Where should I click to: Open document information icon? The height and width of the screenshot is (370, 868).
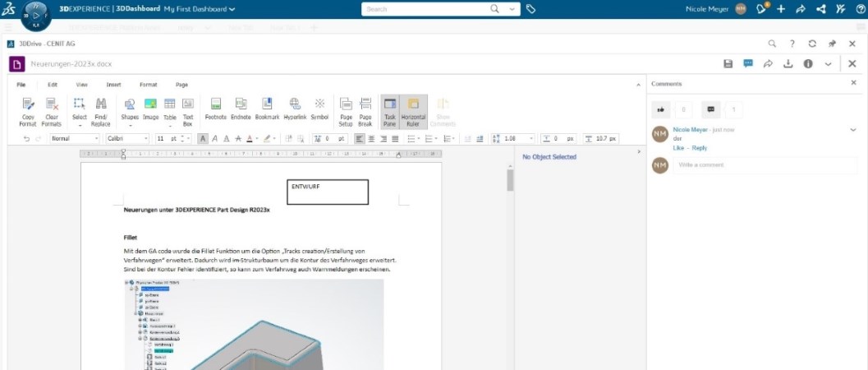coord(808,63)
